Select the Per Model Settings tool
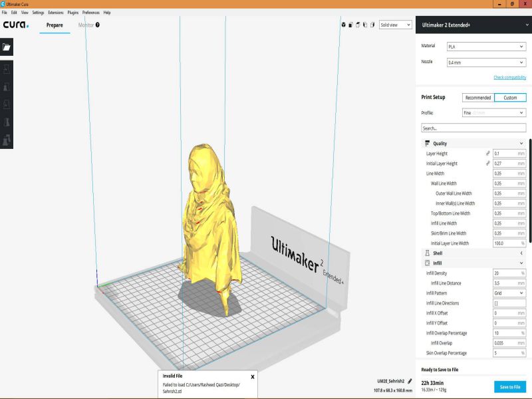532x399 pixels. pyautogui.click(x=7, y=140)
